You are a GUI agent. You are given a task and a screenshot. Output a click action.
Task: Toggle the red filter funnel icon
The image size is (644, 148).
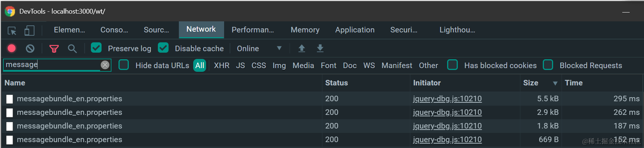[54, 49]
